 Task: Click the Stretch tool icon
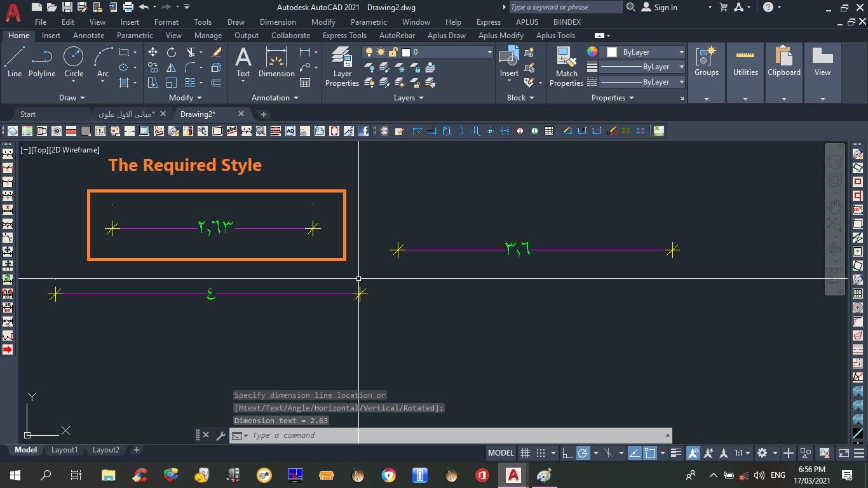[x=153, y=83]
